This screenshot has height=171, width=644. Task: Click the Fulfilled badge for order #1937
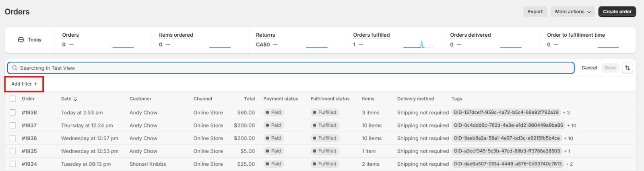pos(324,125)
